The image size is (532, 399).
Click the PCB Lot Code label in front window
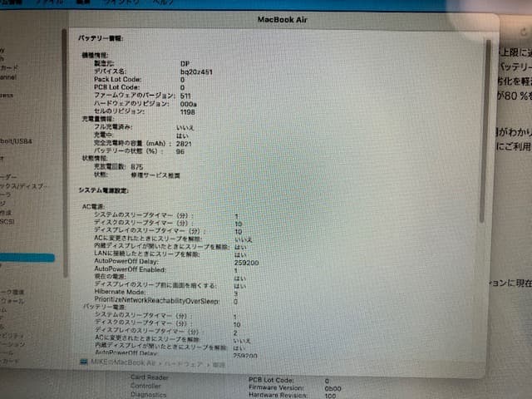(116, 87)
